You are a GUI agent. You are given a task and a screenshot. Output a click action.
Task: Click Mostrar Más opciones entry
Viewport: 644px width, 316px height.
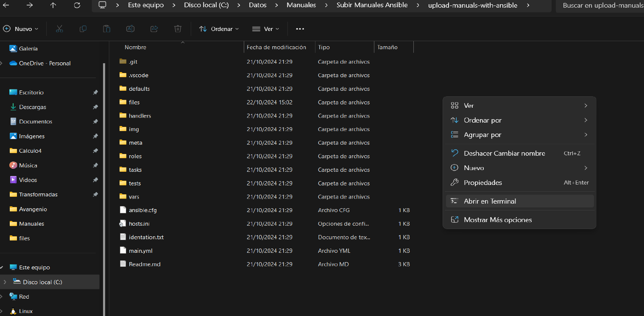click(x=497, y=220)
